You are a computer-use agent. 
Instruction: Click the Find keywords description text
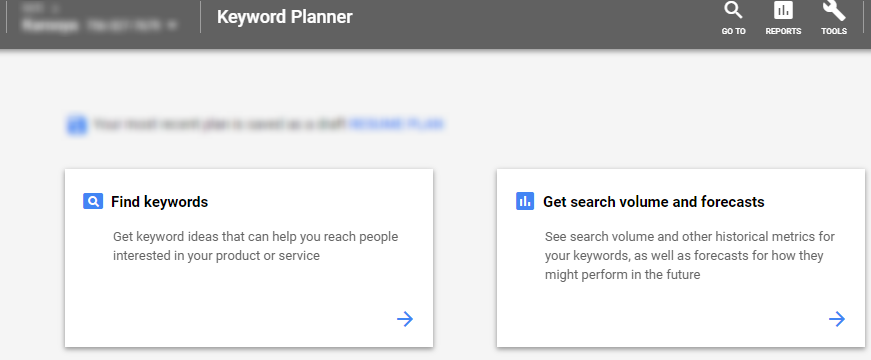click(x=256, y=246)
